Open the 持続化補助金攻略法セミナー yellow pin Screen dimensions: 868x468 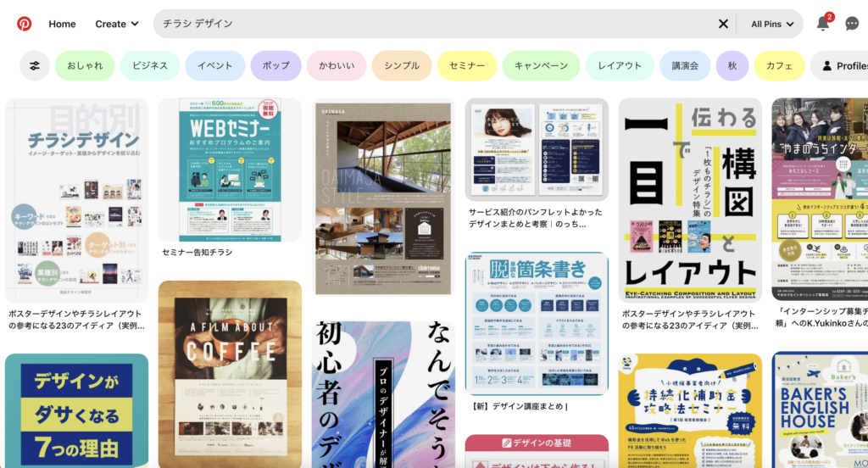(690, 411)
